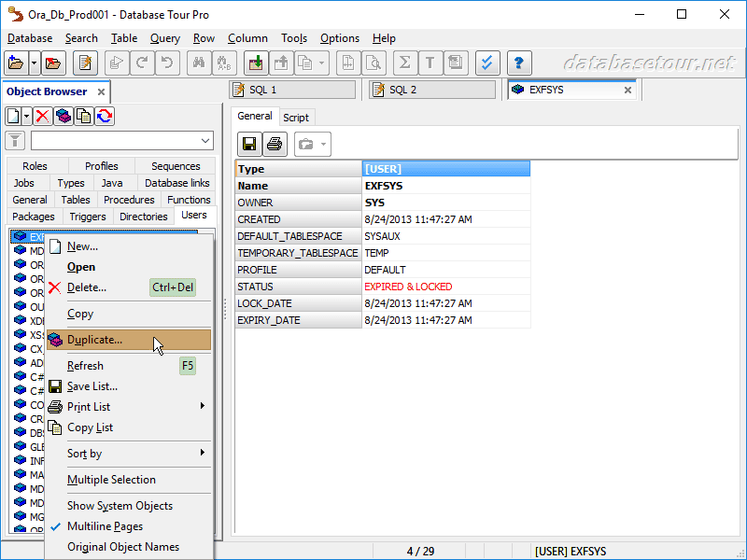
Task: Enable Show System Objects option
Action: click(120, 506)
